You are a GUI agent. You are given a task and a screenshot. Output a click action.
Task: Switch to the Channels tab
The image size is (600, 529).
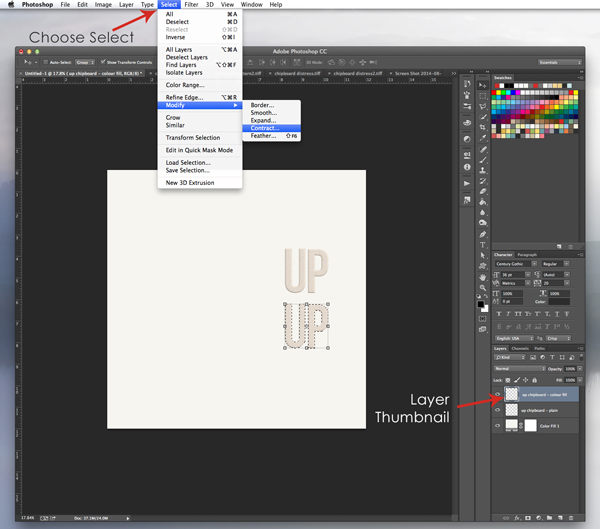pyautogui.click(x=520, y=348)
